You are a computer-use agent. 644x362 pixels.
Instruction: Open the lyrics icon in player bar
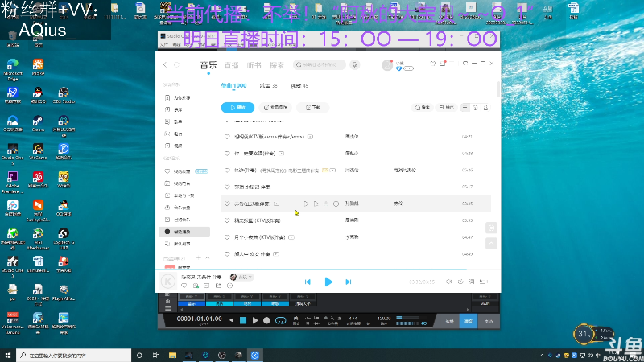click(x=472, y=282)
